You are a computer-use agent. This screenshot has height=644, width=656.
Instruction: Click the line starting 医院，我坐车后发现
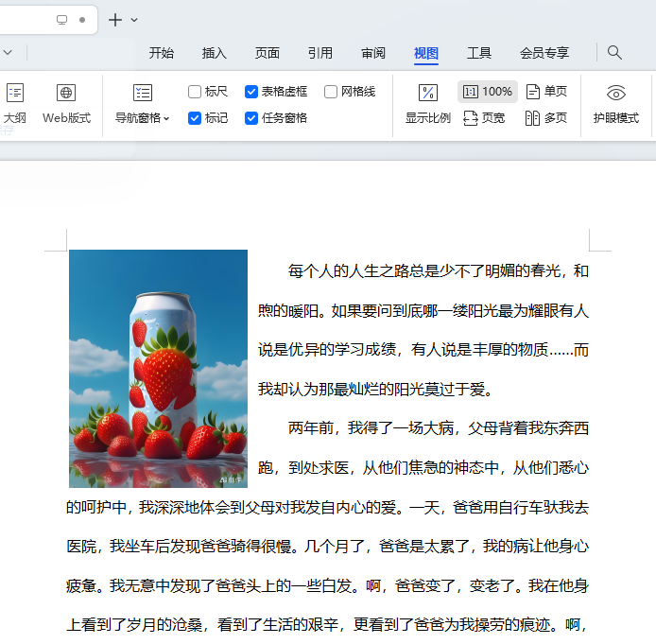tap(328, 546)
